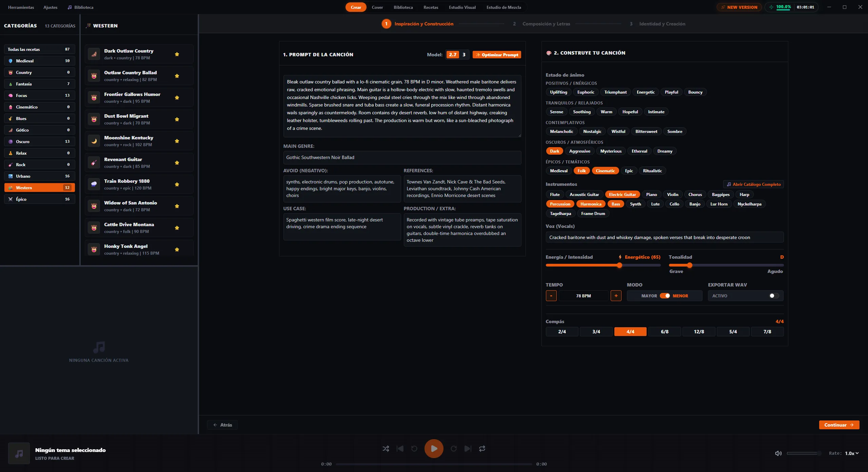This screenshot has height=472, width=868.
Task: Increase tempo with the plus button
Action: (616, 296)
